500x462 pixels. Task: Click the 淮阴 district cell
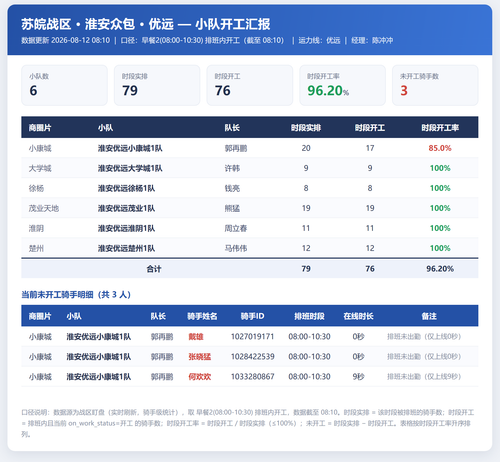36,228
